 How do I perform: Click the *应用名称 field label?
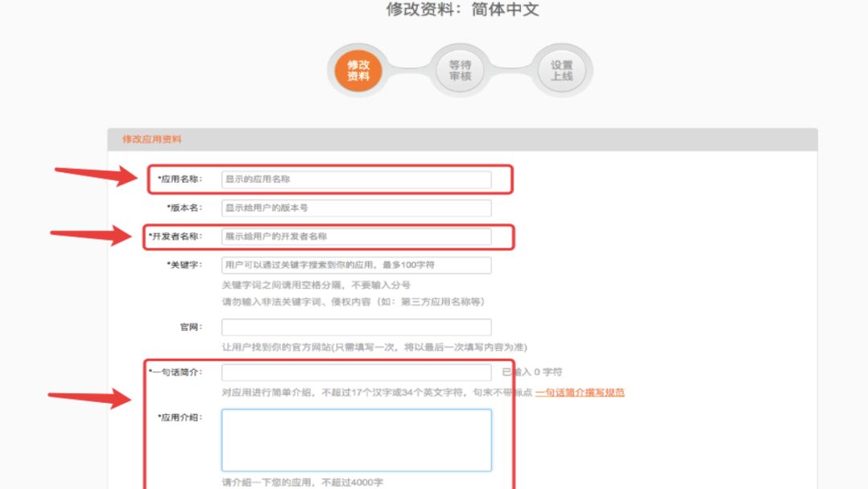180,179
